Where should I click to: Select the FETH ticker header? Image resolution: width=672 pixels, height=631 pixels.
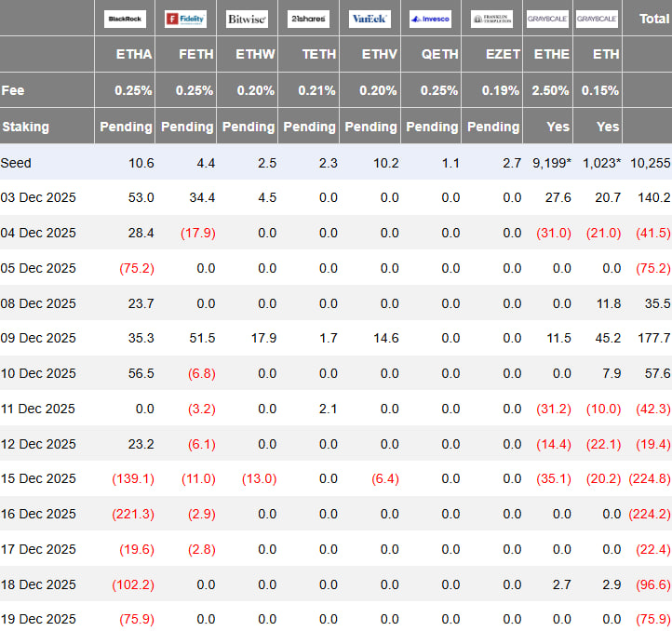[x=195, y=54]
